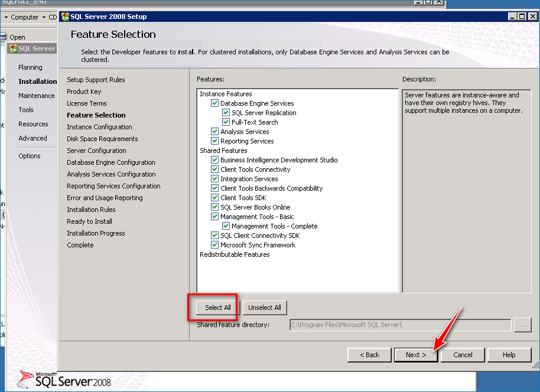This screenshot has height=392, width=540.
Task: Toggle Reporting Services checkbox
Action: point(214,141)
